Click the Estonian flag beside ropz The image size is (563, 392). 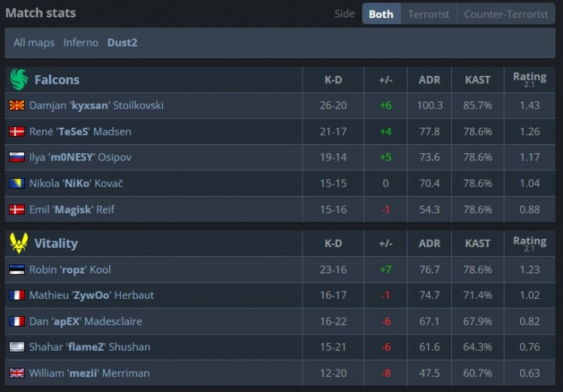pyautogui.click(x=17, y=270)
